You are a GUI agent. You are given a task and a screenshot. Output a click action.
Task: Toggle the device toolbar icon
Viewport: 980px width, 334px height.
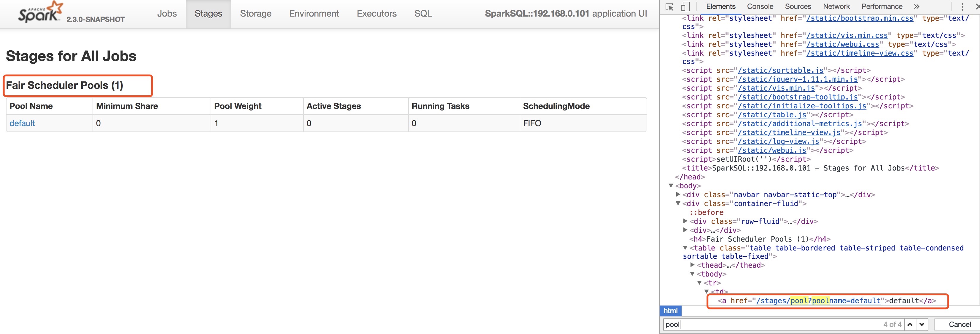pos(685,7)
